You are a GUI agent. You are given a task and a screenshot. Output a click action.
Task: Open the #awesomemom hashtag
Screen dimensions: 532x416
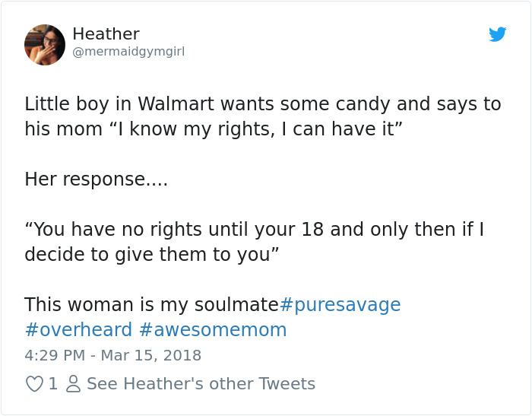[213, 330]
